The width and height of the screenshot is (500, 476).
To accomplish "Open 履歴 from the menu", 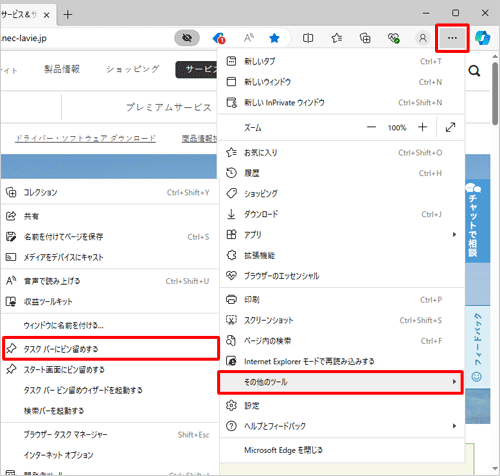I will pyautogui.click(x=341, y=173).
